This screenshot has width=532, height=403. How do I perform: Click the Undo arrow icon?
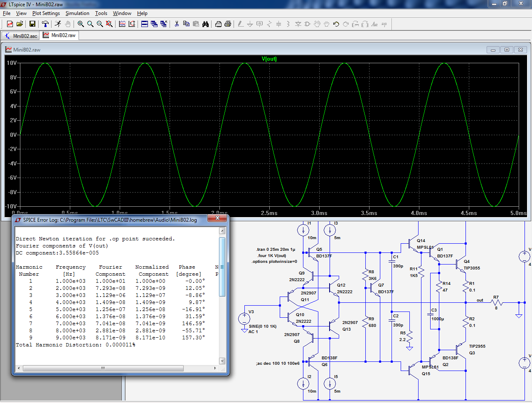[336, 24]
